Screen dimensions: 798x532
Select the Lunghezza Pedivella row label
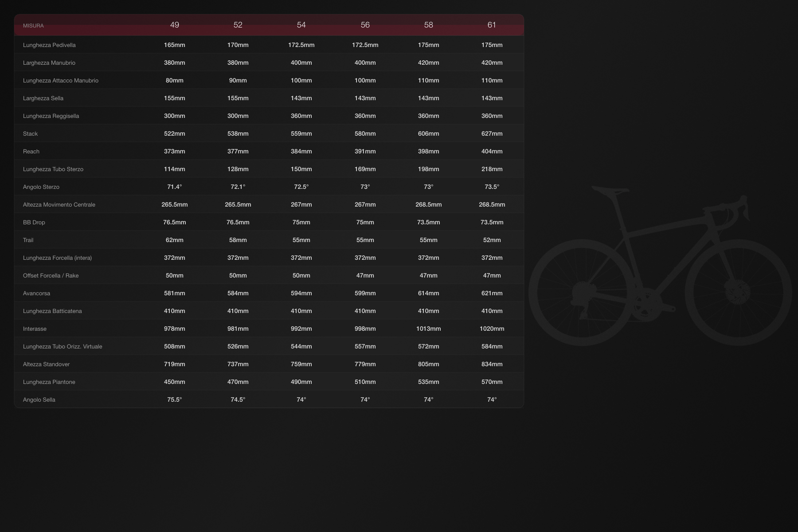pos(49,45)
